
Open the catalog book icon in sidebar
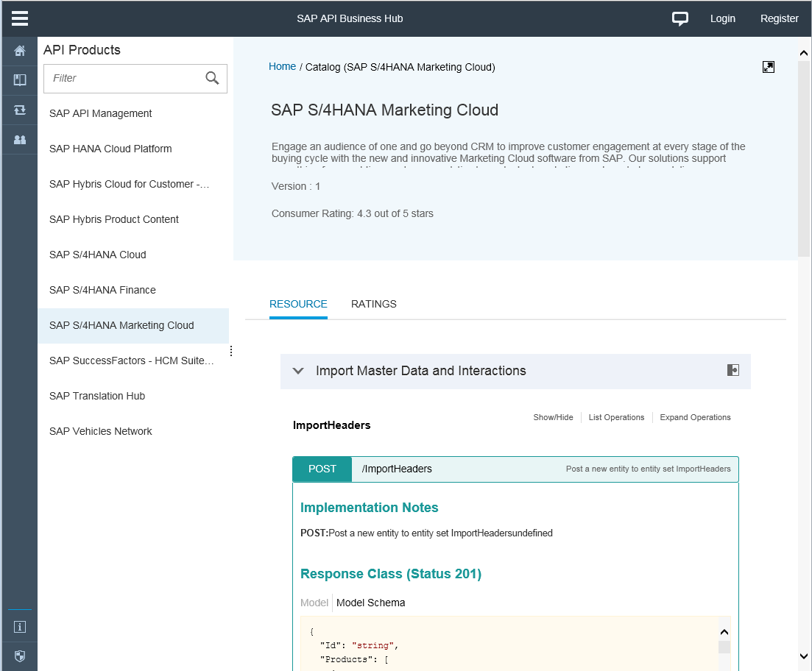pos(20,80)
